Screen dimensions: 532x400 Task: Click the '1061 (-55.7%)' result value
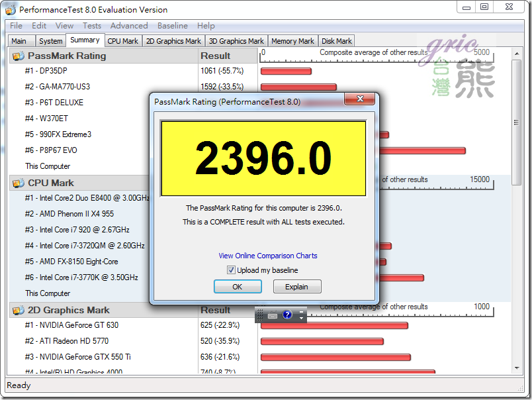coord(222,71)
